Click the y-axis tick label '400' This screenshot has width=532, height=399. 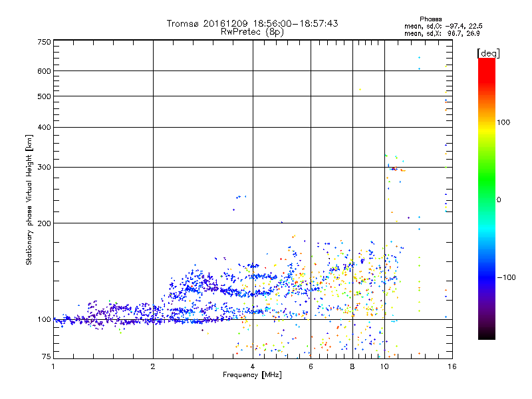coord(45,127)
